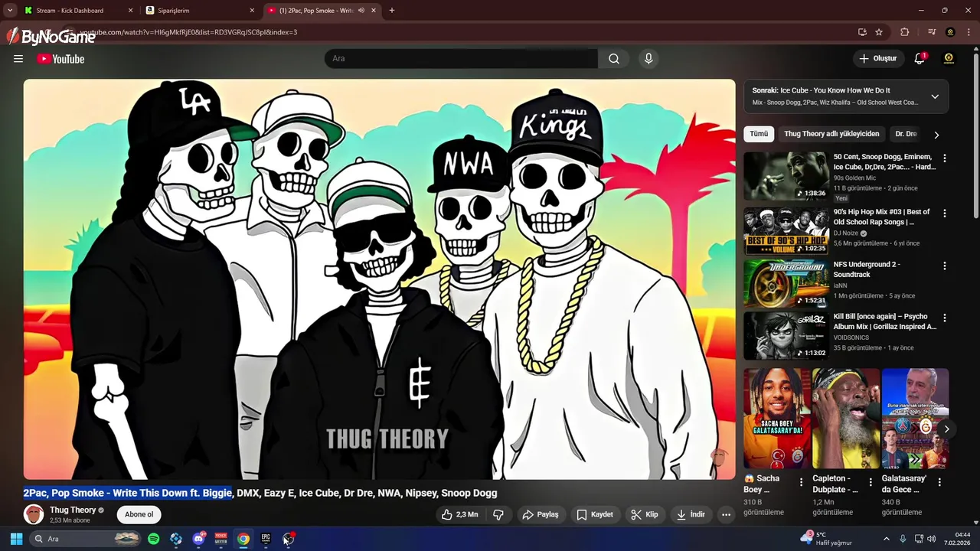
Task: Download the video with İndir
Action: (x=691, y=515)
